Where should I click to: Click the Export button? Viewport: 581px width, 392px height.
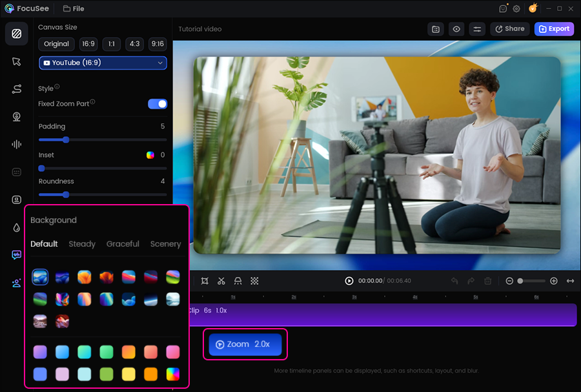pos(554,29)
